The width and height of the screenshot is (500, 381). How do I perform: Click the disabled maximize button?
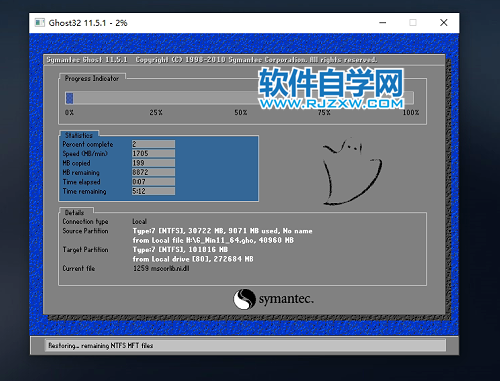point(413,23)
